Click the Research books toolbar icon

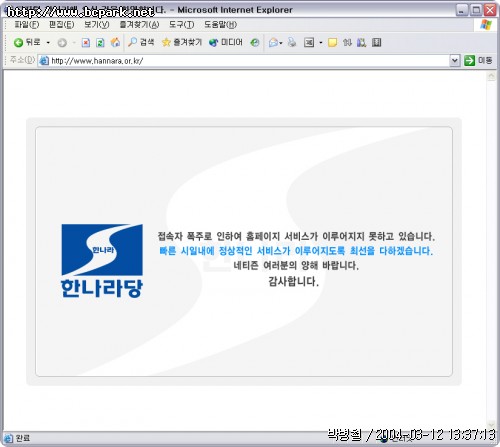[x=361, y=42]
